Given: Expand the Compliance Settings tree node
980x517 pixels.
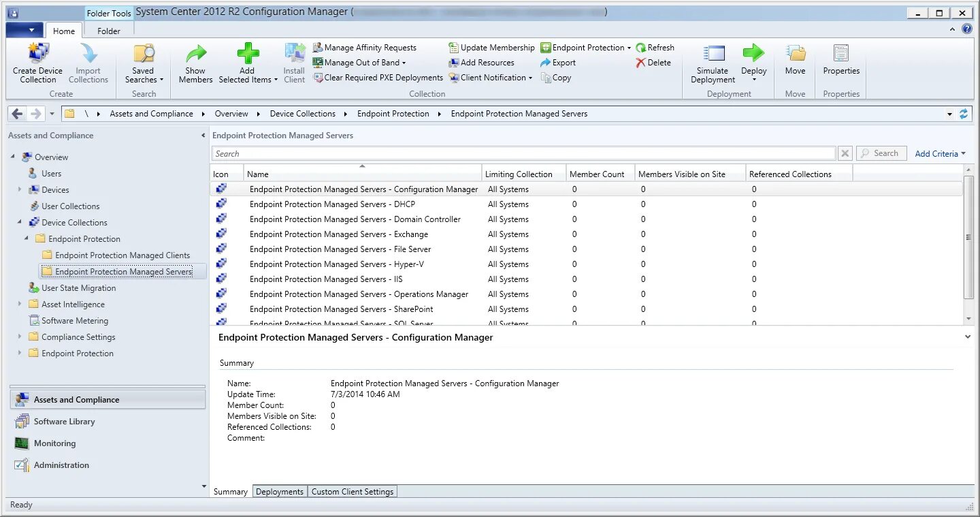Looking at the screenshot, I should coord(20,337).
